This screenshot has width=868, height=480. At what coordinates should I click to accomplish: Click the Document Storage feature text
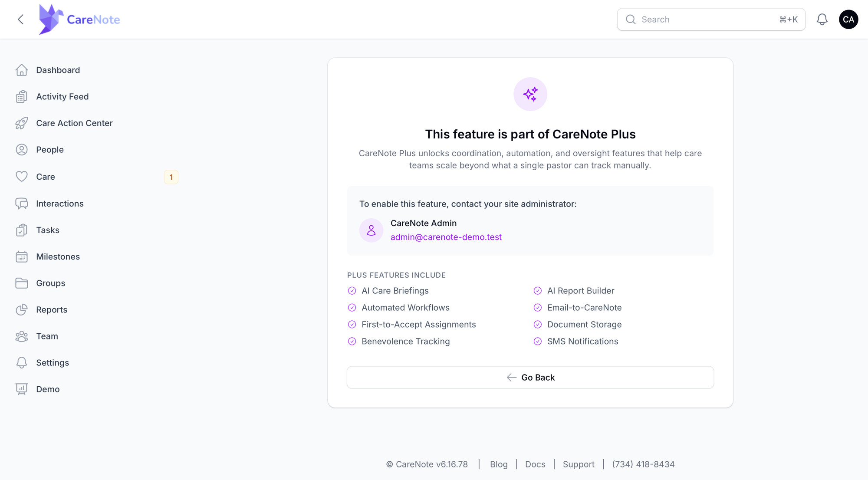584,325
